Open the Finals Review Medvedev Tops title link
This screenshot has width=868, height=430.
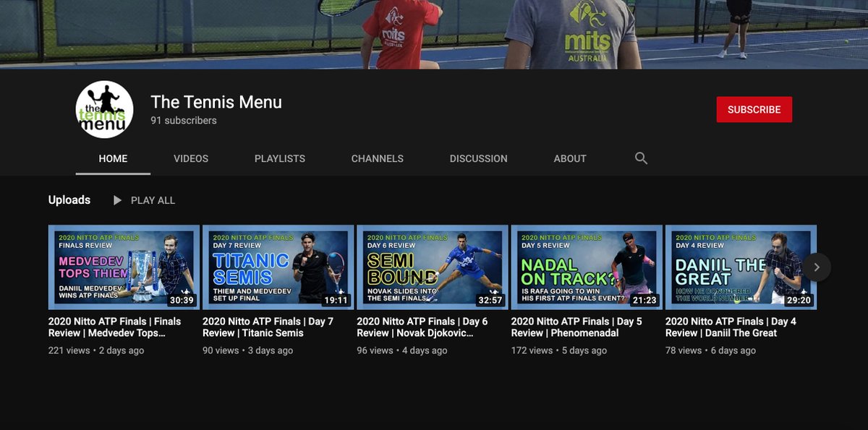coord(115,327)
